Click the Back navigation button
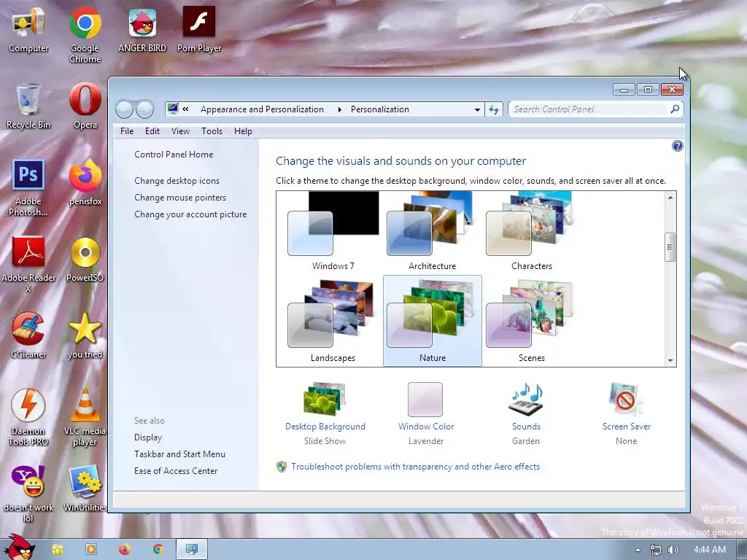The image size is (747, 560). [124, 109]
